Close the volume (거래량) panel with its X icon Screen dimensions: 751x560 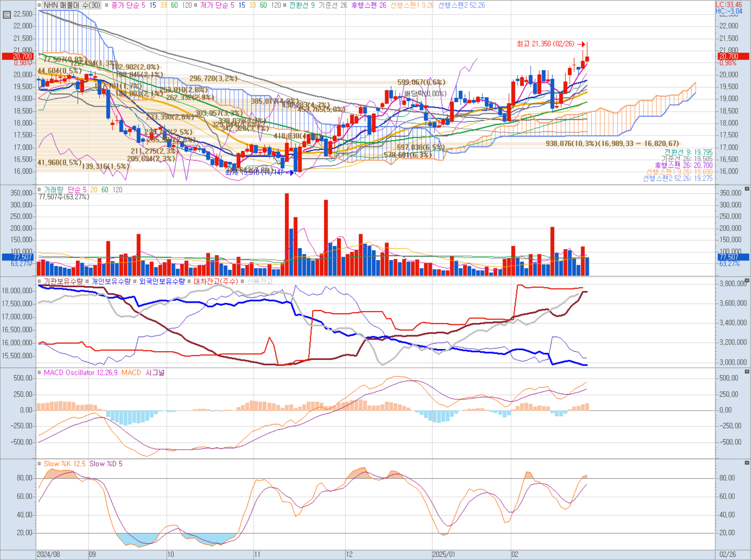[x=747, y=189]
